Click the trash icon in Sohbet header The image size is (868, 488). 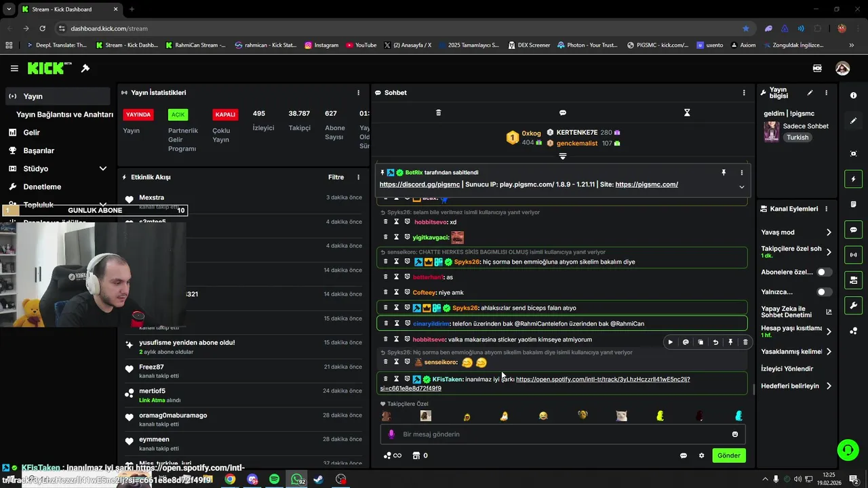coord(438,113)
